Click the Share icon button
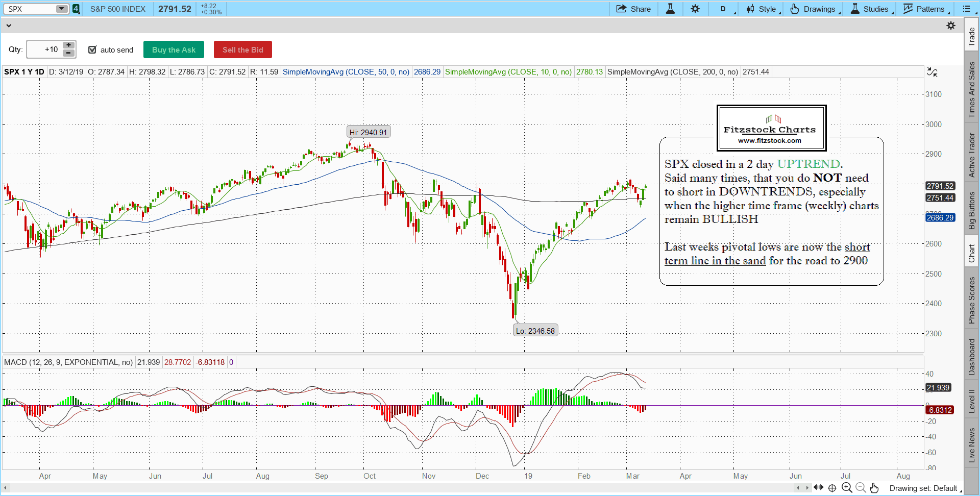Screen dimensions: 980x496 [633, 9]
